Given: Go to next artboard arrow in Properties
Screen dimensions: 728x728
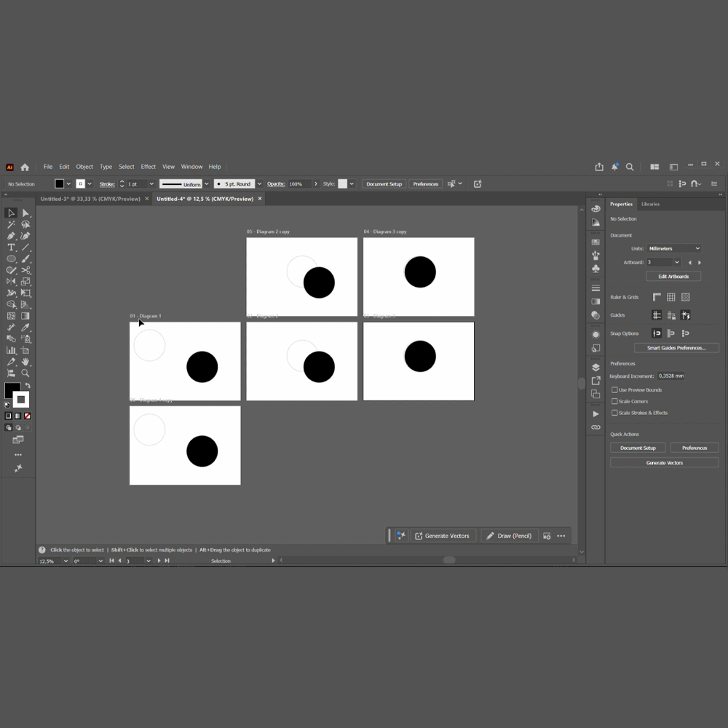Looking at the screenshot, I should (x=700, y=262).
